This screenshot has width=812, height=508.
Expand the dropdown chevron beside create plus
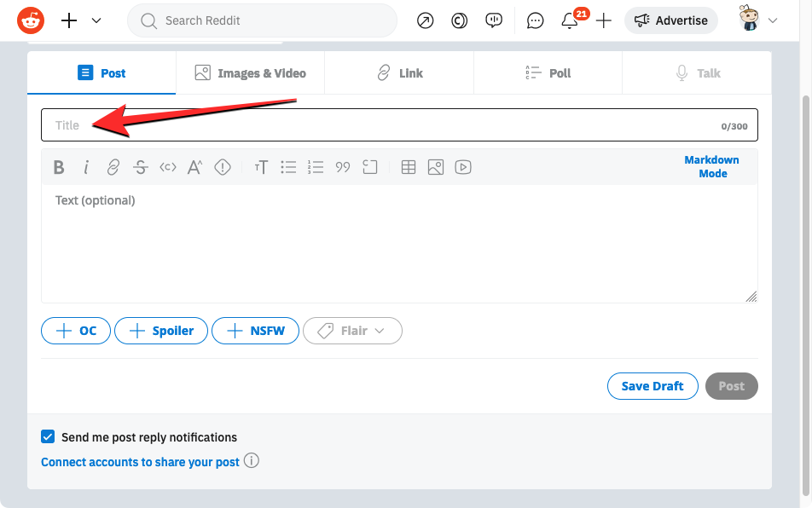[96, 20]
